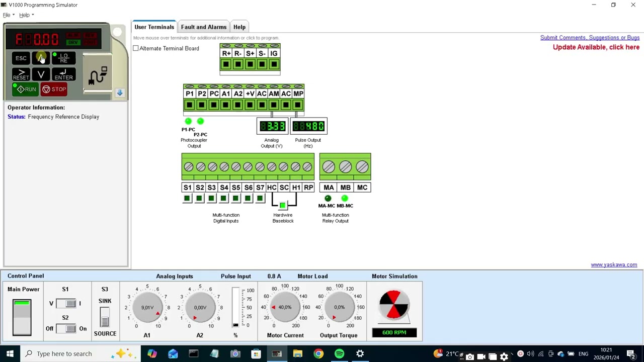Toggle the Hardwire Baseblock jumper

coord(283,205)
